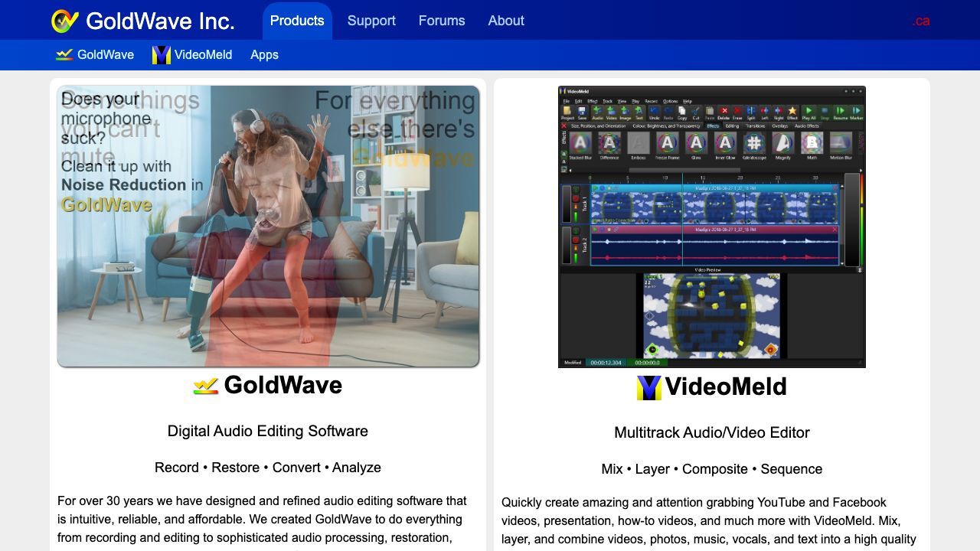Select GoldWave in the sub-navigation bar
This screenshot has width=980, height=551.
95,55
